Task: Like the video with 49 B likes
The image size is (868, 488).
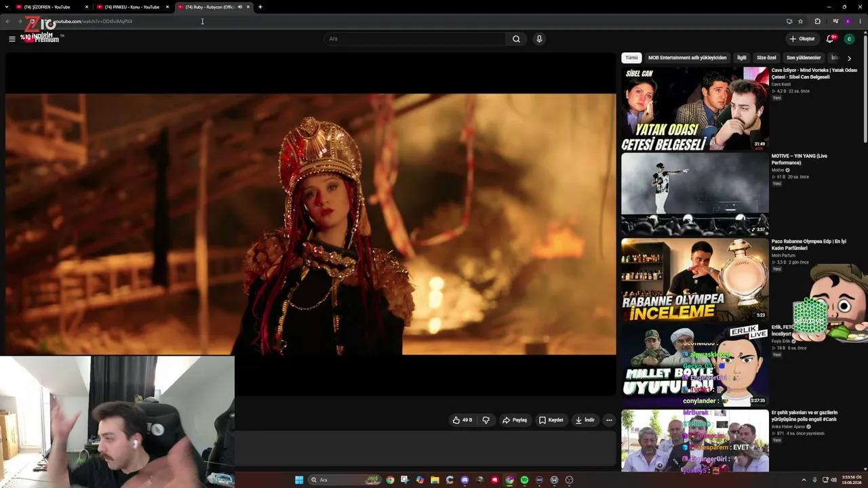Action: coord(462,420)
